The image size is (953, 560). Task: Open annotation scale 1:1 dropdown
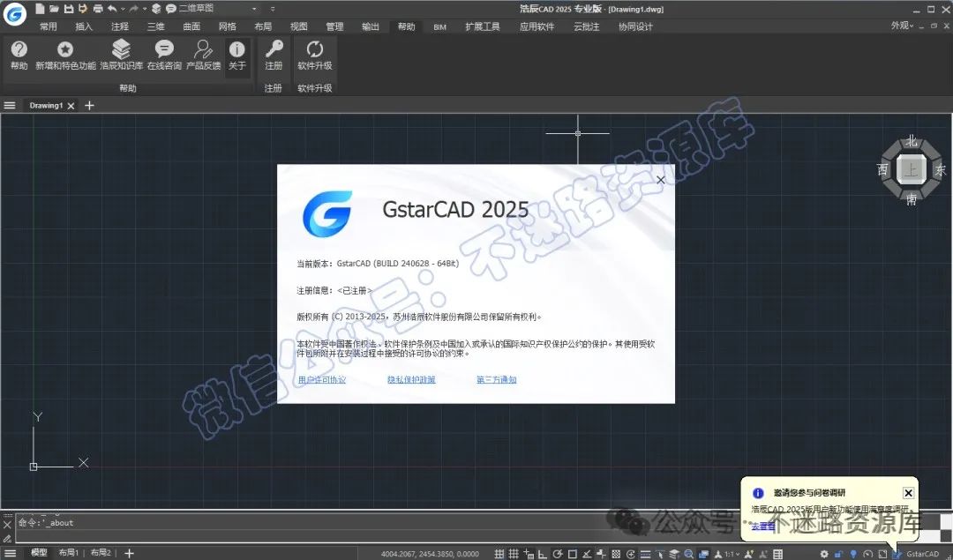[x=732, y=554]
